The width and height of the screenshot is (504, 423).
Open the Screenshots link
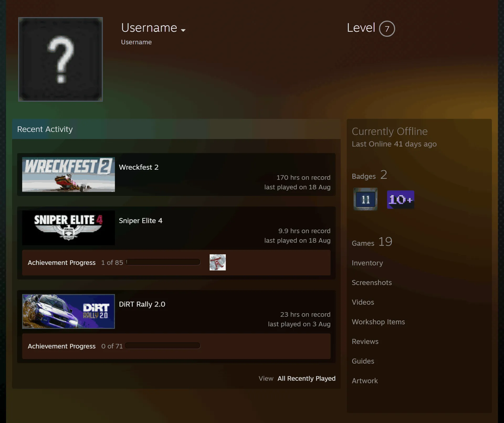click(x=372, y=282)
